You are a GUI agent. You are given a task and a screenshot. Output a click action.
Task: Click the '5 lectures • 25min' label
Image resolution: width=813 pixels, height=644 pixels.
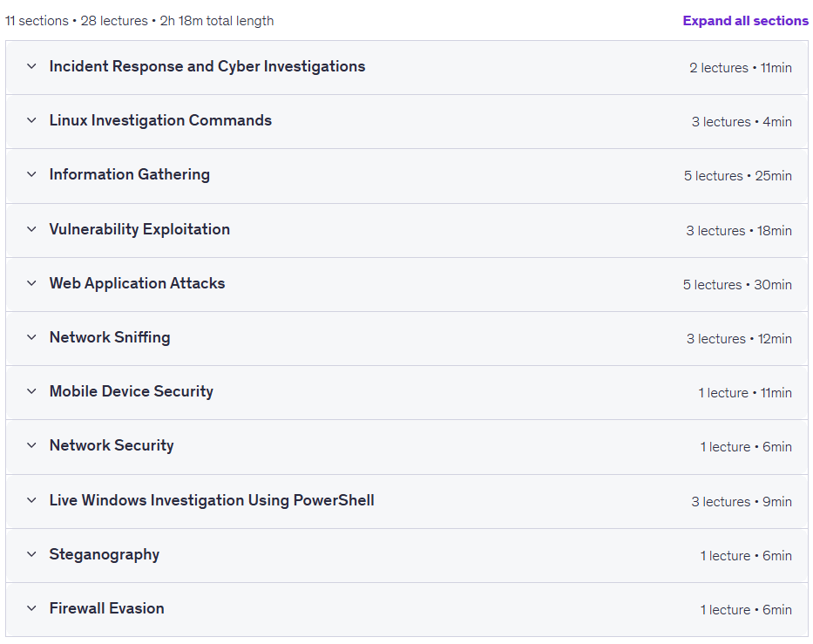(738, 176)
